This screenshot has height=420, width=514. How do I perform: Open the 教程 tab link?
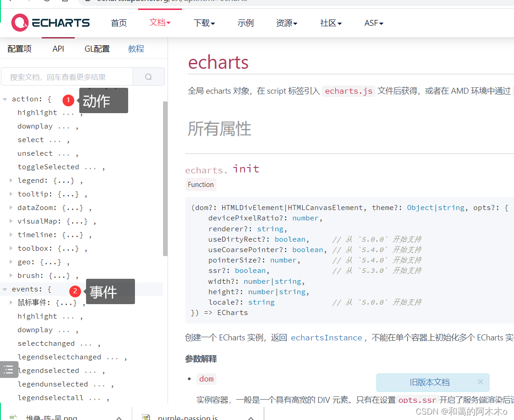pos(136,49)
